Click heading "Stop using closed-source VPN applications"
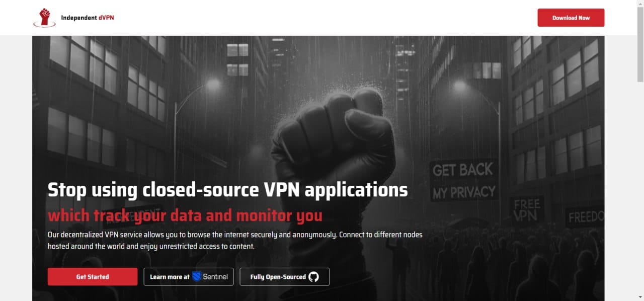This screenshot has height=301, width=644. tap(227, 190)
